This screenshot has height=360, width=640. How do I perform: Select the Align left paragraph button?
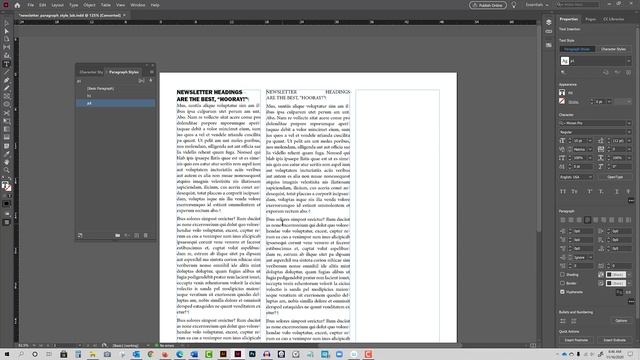(x=563, y=220)
